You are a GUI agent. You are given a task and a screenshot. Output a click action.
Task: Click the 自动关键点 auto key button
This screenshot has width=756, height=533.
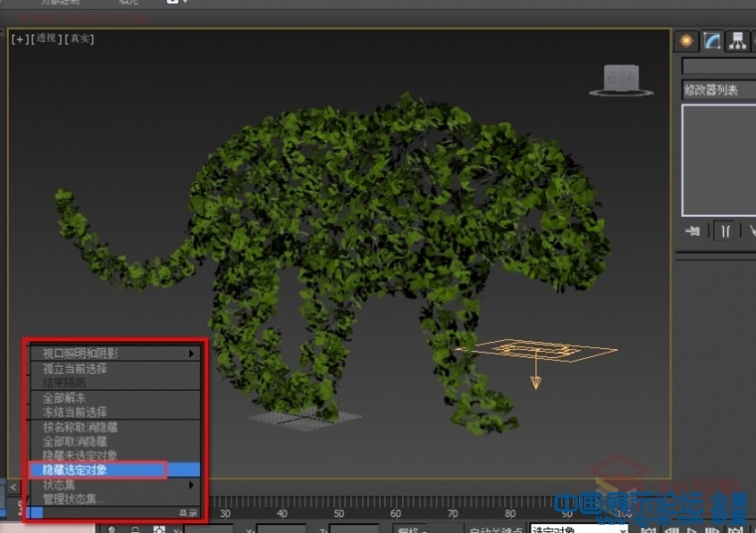(x=495, y=529)
